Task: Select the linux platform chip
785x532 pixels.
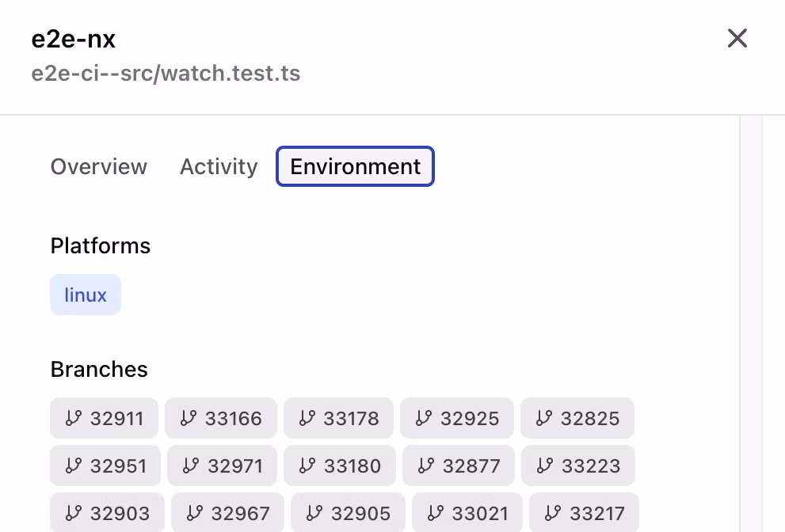Action: pos(86,294)
